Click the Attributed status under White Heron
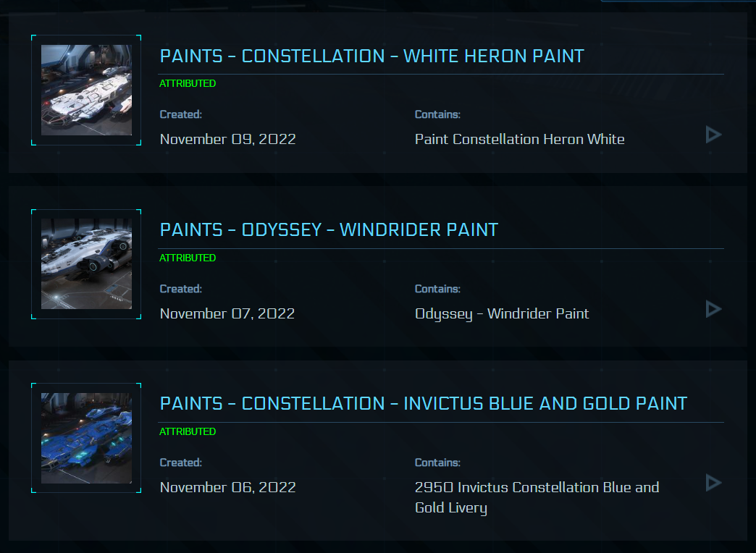 pos(188,83)
